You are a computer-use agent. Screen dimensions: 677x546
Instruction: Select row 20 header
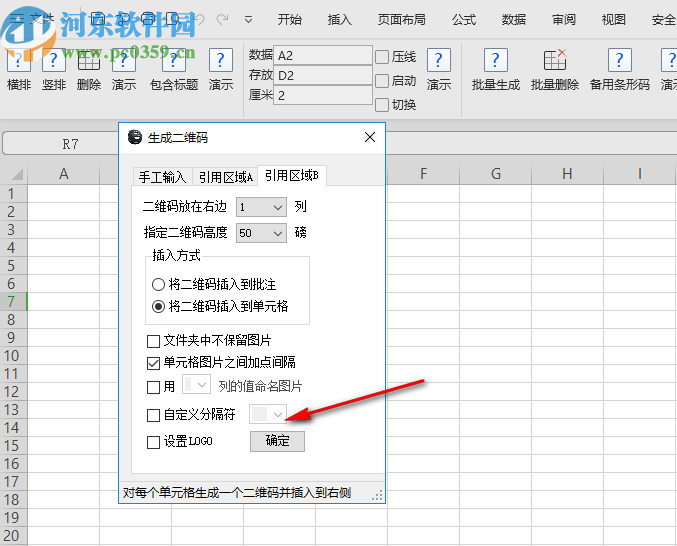[x=13, y=536]
